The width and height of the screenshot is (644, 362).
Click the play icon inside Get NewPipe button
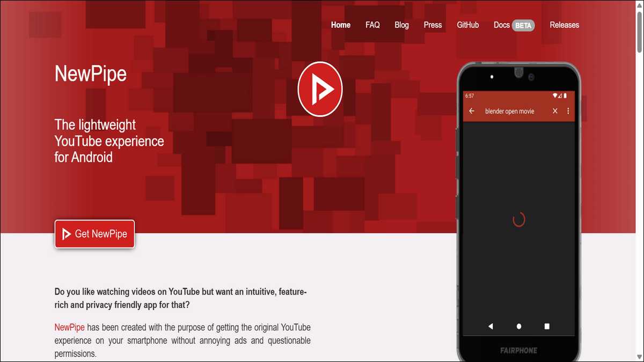(x=67, y=234)
